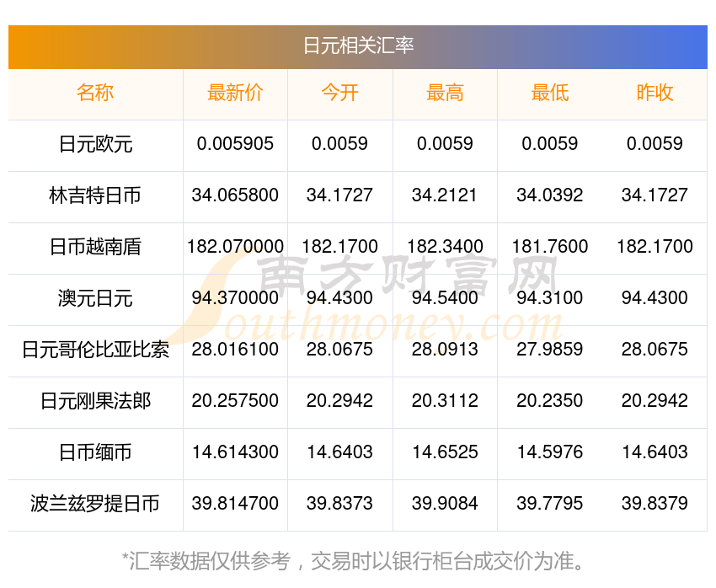Click the 最高 column header
716x588 pixels.
(x=445, y=93)
